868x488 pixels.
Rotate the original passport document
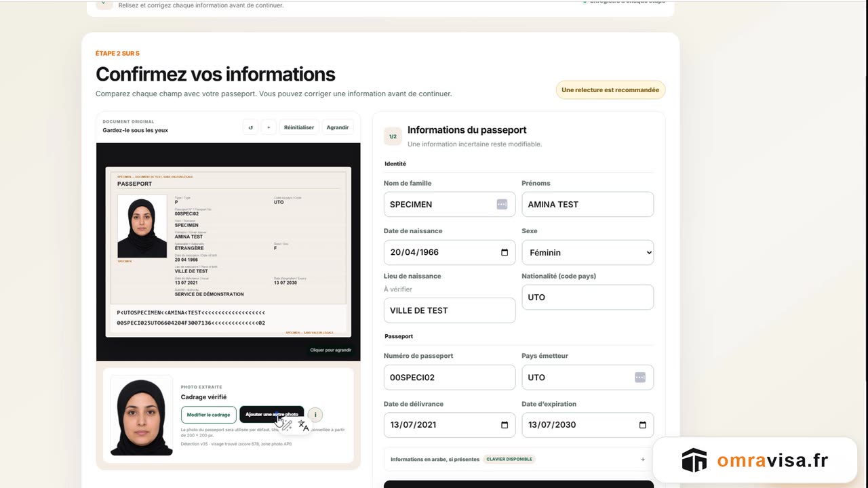250,127
